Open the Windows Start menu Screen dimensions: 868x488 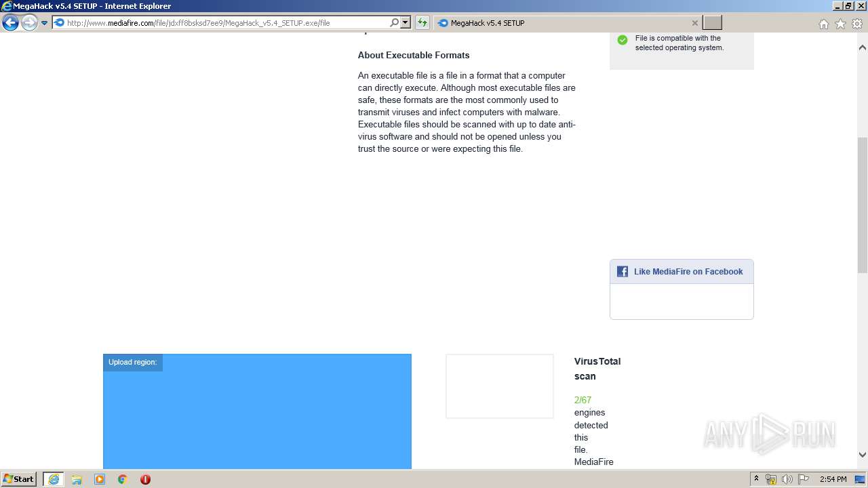tap(19, 479)
